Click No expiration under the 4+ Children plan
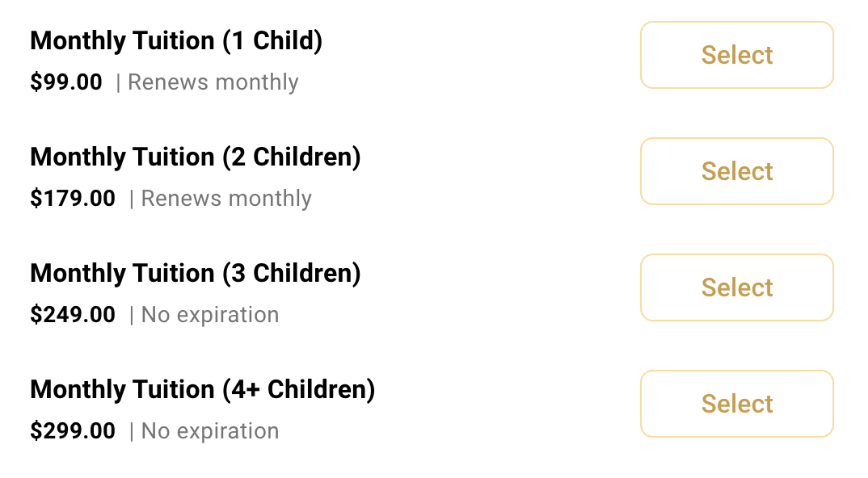The image size is (868, 478). click(210, 431)
